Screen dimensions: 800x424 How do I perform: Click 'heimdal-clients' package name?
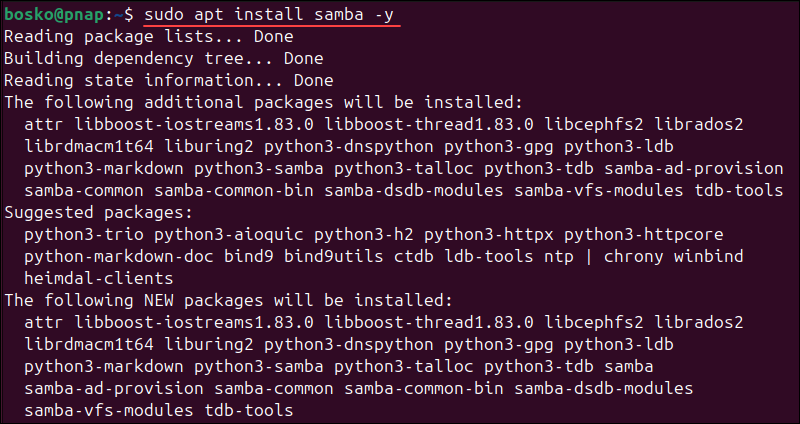(x=98, y=278)
